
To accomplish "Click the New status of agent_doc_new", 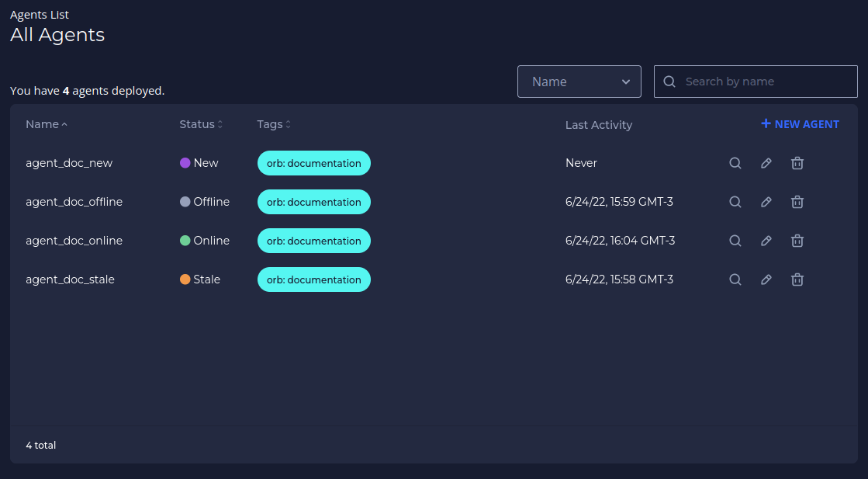I will (x=199, y=163).
